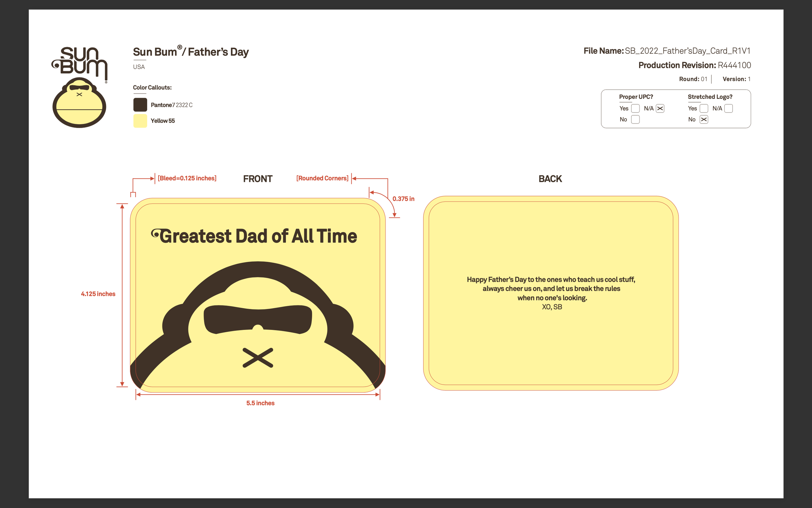812x508 pixels.
Task: Click the 'Sun Bum / Father's Day' title
Action: (x=191, y=51)
